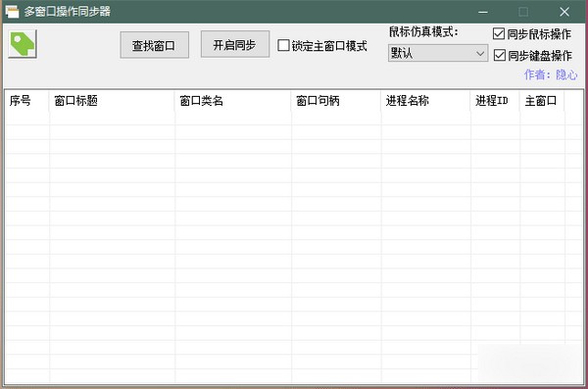The image size is (588, 389).
Task: Open the 鼠标仿真模式 dropdown showing 默认
Action: pyautogui.click(x=438, y=53)
